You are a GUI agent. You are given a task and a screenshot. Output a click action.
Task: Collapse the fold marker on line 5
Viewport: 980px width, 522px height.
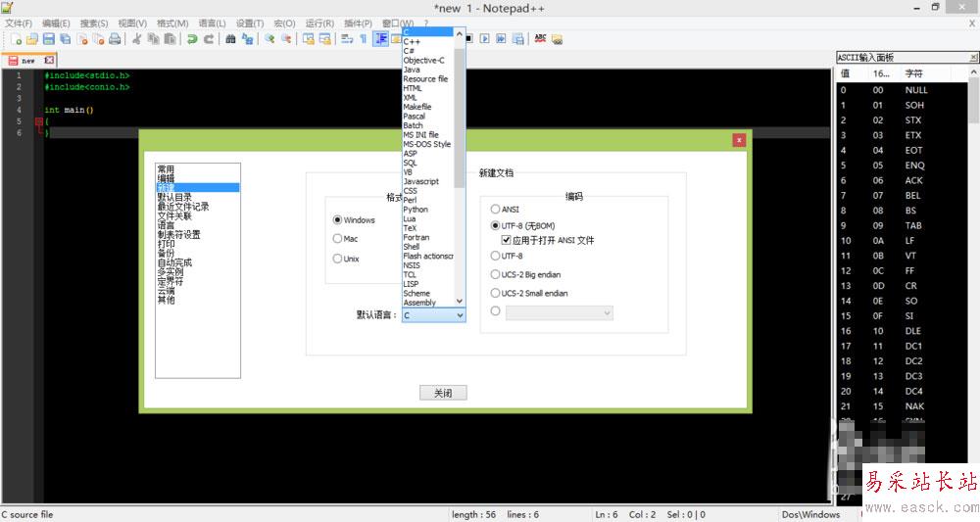39,121
